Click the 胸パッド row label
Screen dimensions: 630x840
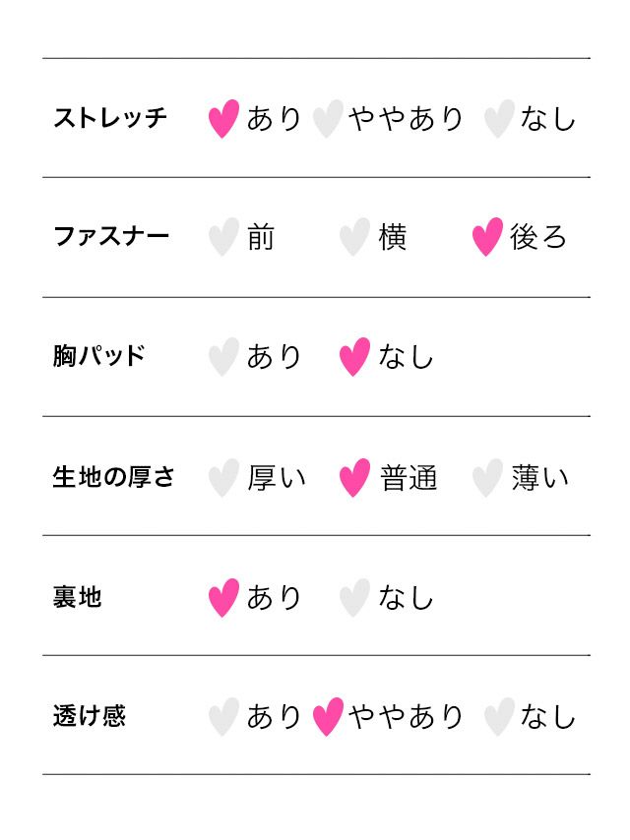pos(99,356)
